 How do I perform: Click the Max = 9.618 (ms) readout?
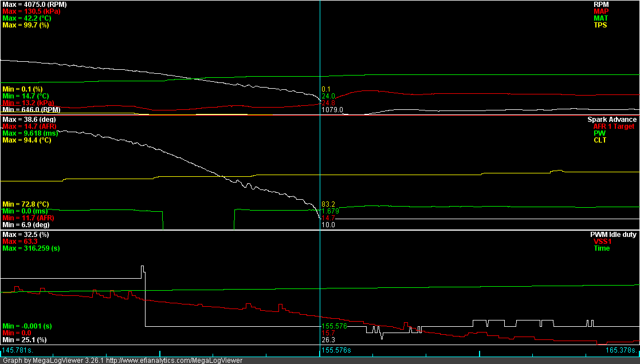(x=30, y=133)
